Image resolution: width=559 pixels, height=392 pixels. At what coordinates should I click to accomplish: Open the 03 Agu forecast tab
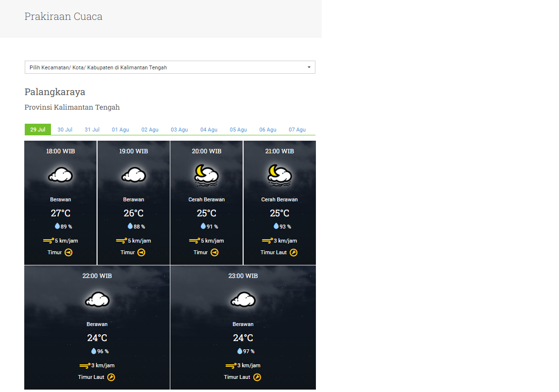pyautogui.click(x=180, y=130)
